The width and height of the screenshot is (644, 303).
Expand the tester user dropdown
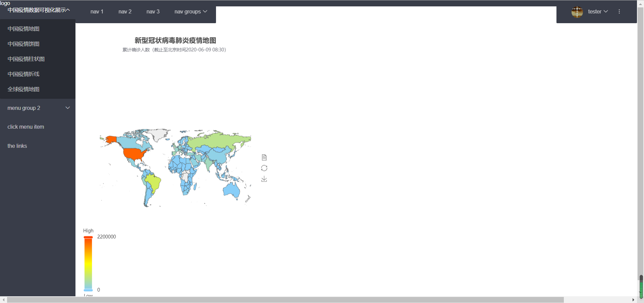tap(598, 11)
